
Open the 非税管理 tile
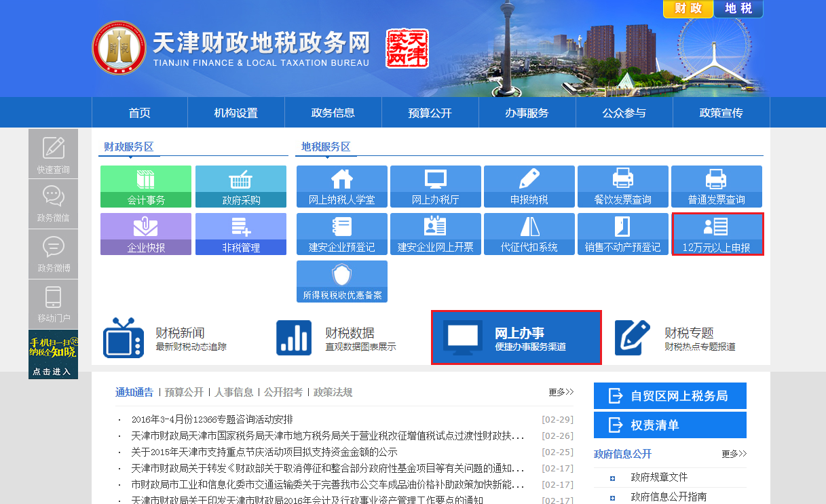pyautogui.click(x=241, y=234)
